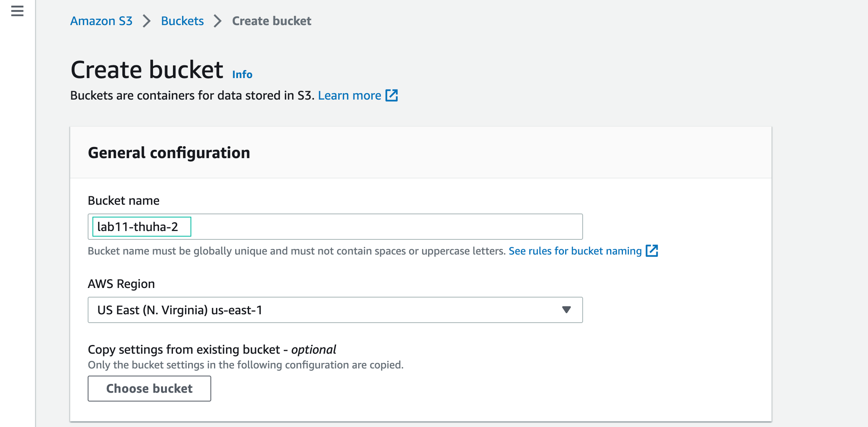868x427 pixels.
Task: Select the US East (N. Virginia) region field
Action: tap(335, 310)
